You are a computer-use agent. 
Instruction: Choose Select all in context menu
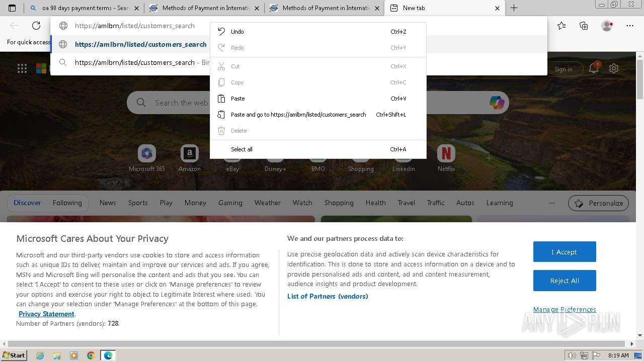click(318, 149)
